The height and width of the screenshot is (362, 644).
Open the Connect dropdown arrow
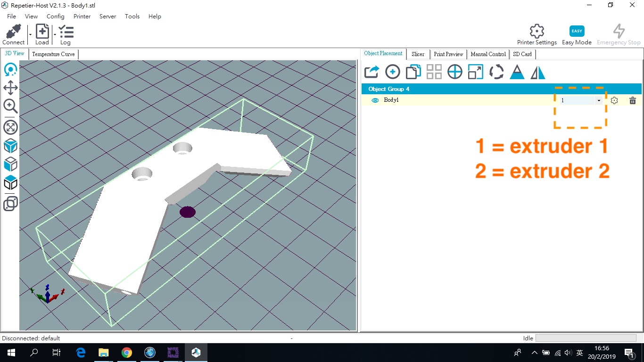pos(30,34)
